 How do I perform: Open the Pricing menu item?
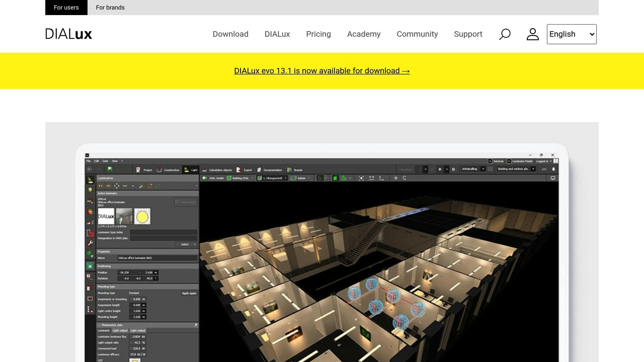coord(318,34)
